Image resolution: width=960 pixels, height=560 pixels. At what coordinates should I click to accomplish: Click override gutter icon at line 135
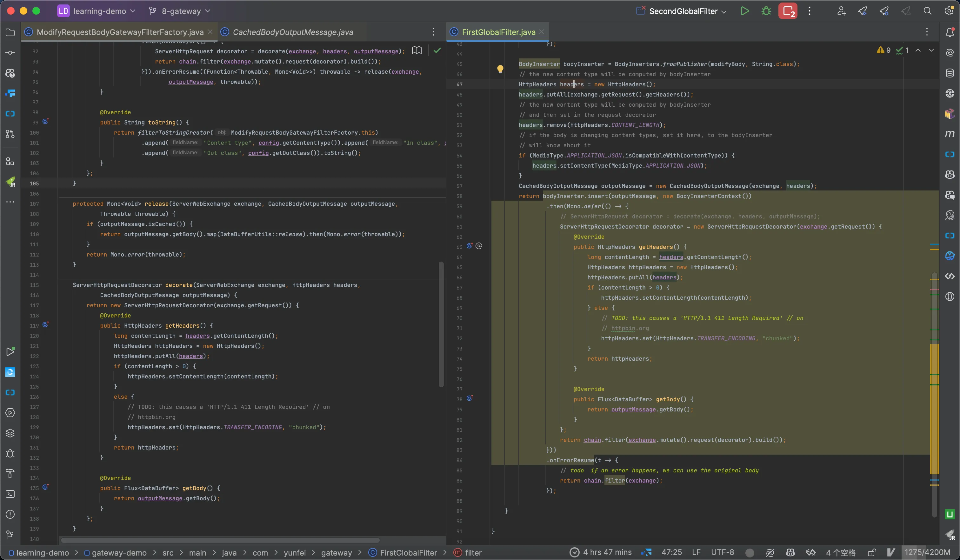tap(45, 487)
